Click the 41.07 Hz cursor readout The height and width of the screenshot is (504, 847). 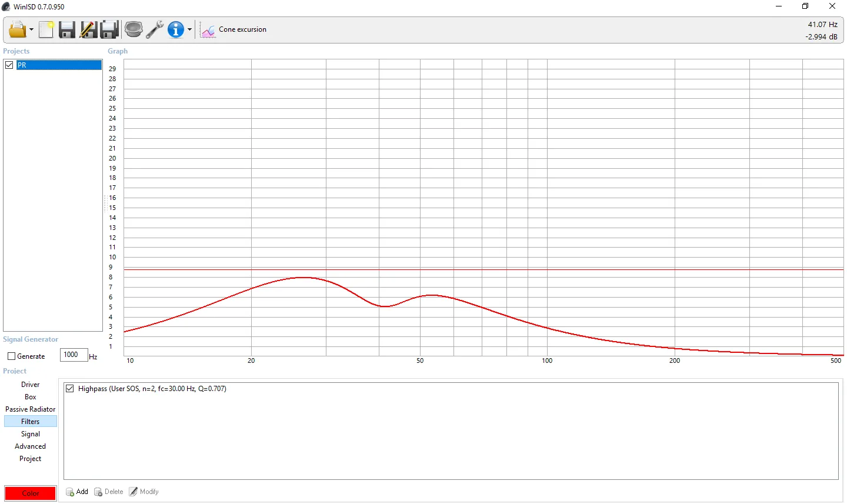(822, 25)
